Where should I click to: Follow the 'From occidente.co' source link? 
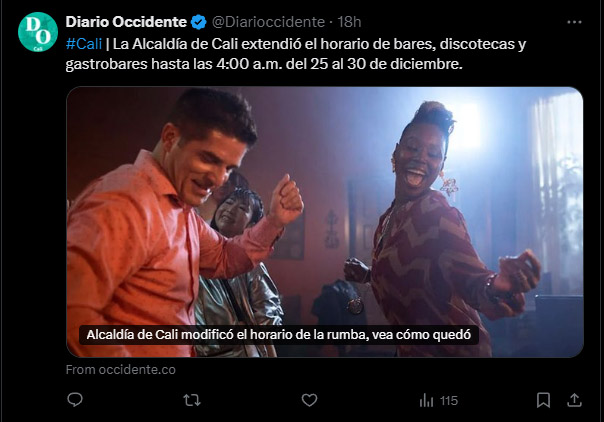121,370
